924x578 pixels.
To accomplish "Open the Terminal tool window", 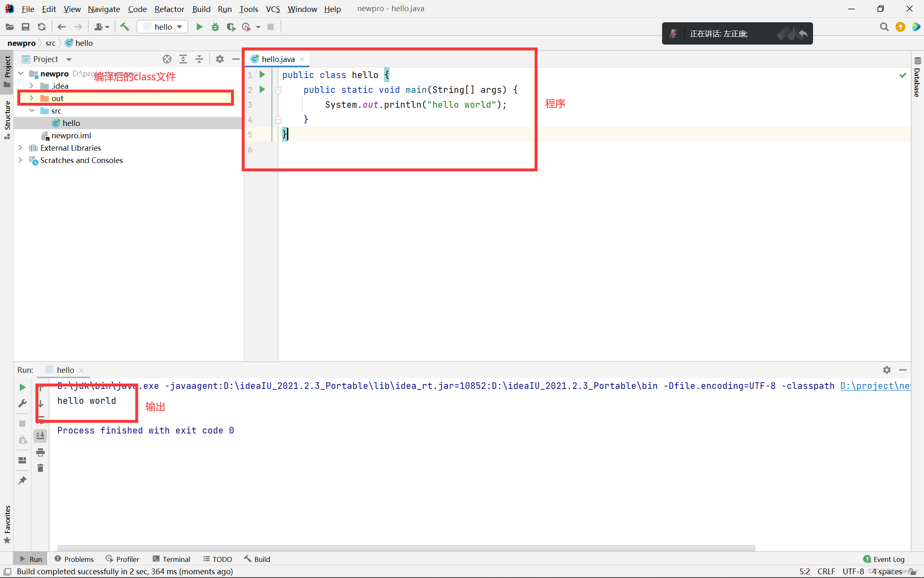I will [x=171, y=559].
